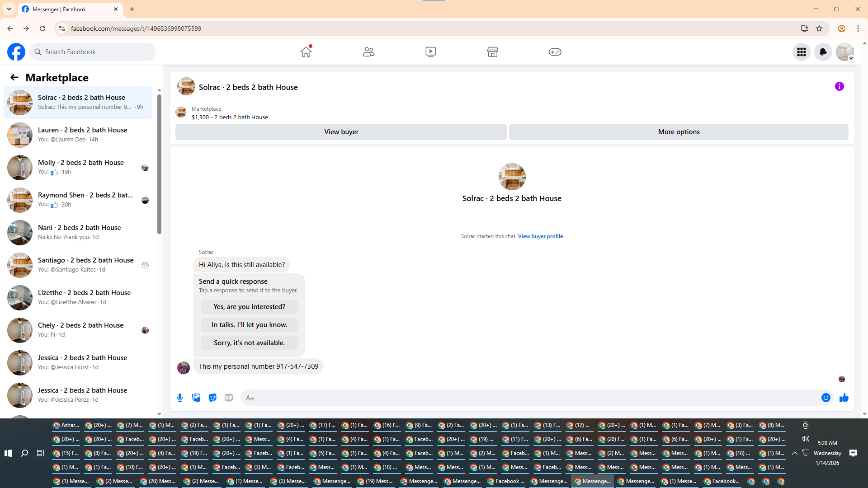Viewport: 868px width, 488px height.
Task: Send a thumbs-up like
Action: coord(844,398)
